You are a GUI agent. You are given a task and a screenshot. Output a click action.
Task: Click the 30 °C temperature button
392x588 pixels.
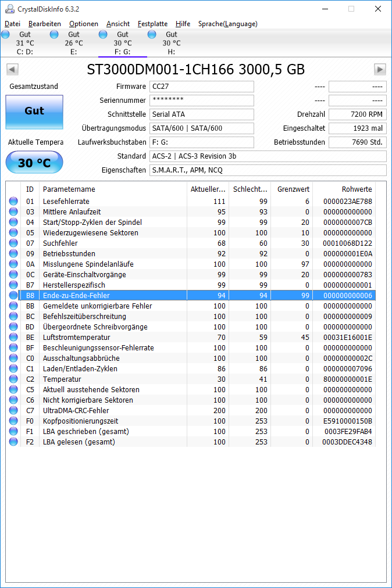34,162
